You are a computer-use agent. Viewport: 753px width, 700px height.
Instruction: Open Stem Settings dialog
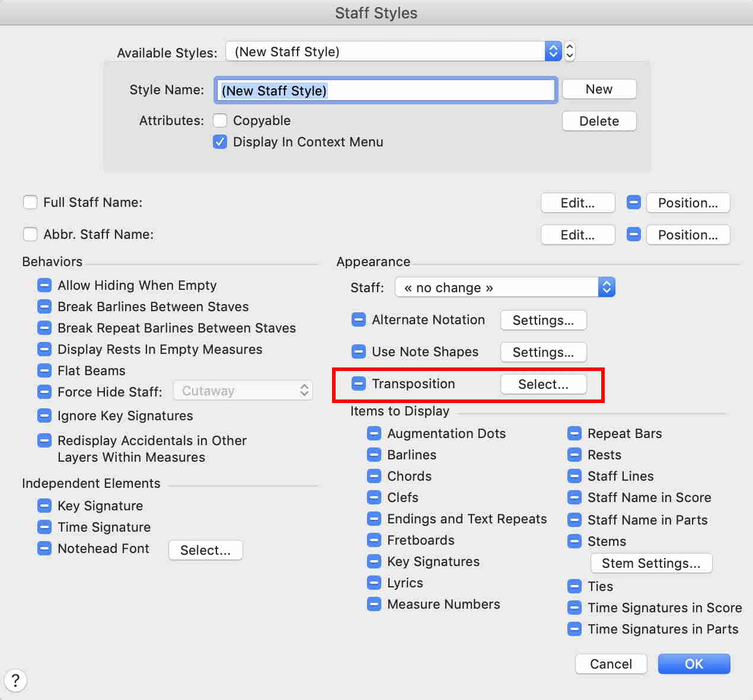pyautogui.click(x=651, y=563)
